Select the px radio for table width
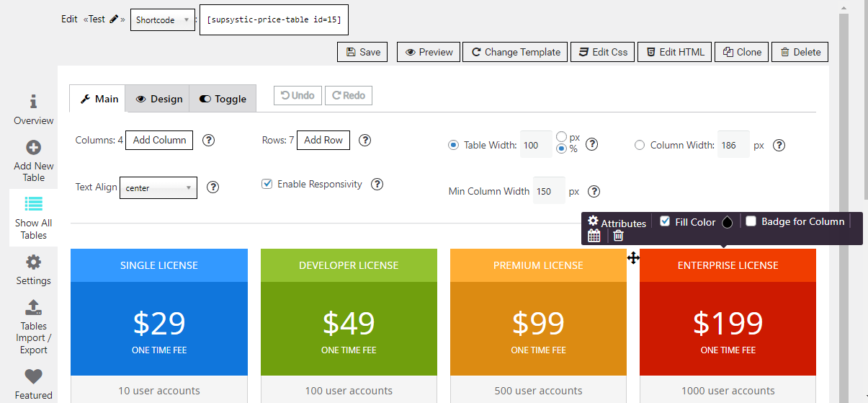868x403 pixels. click(562, 137)
